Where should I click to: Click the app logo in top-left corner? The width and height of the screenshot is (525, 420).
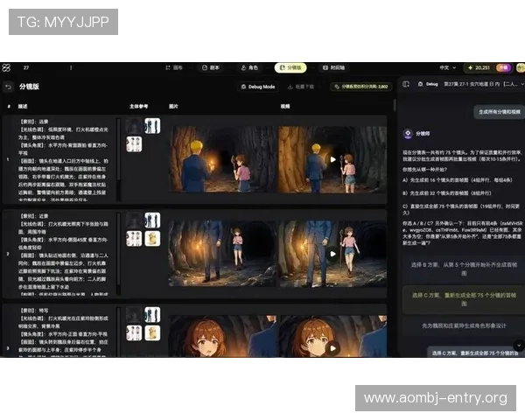coord(6,67)
